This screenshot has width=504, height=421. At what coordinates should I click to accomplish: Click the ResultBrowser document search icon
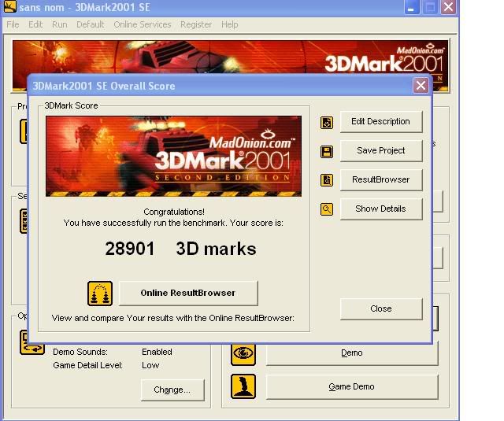[327, 180]
